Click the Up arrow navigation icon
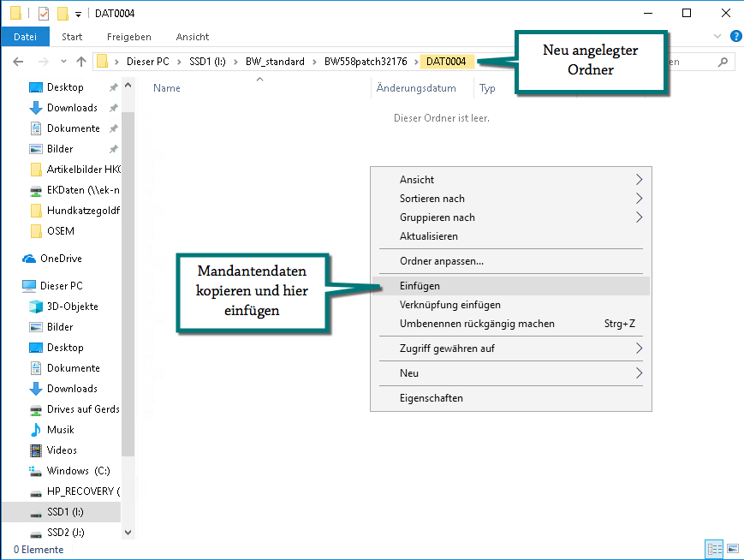Viewport: 744px width, 560px height. coord(81,62)
